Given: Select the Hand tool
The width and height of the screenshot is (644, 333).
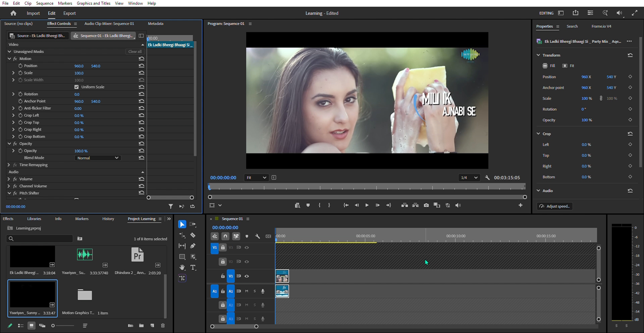Looking at the screenshot, I should tap(182, 268).
